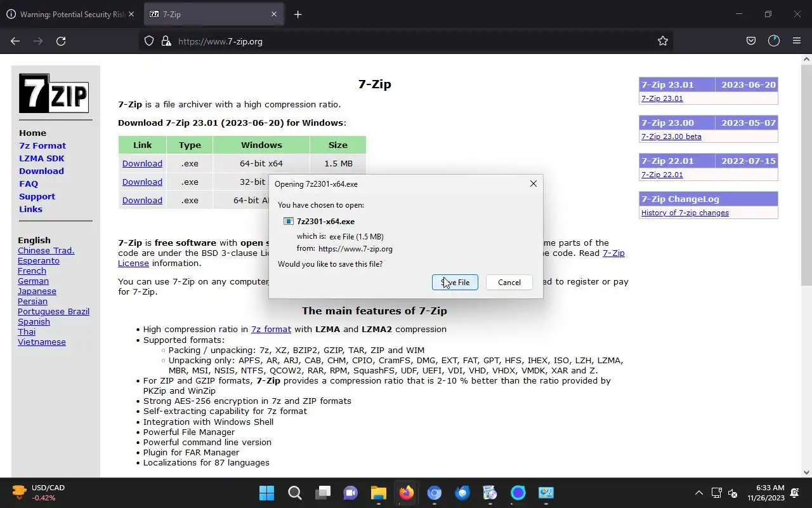Switch language to Esperanto

(x=39, y=260)
